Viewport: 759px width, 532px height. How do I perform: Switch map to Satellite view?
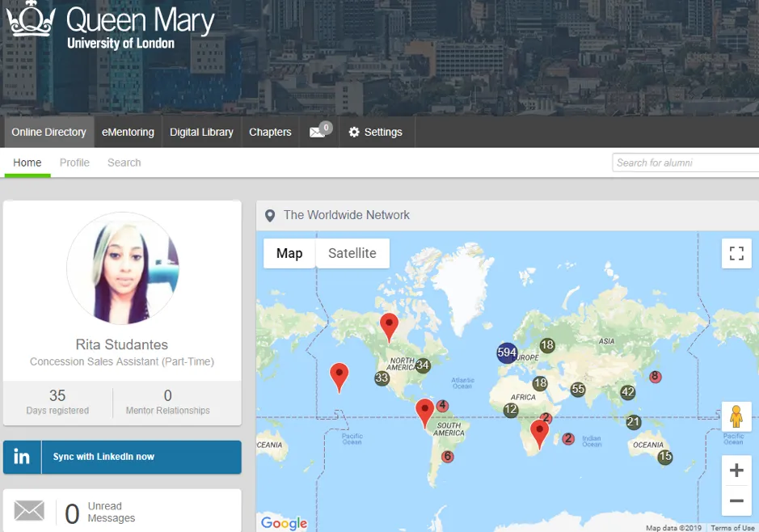click(352, 253)
